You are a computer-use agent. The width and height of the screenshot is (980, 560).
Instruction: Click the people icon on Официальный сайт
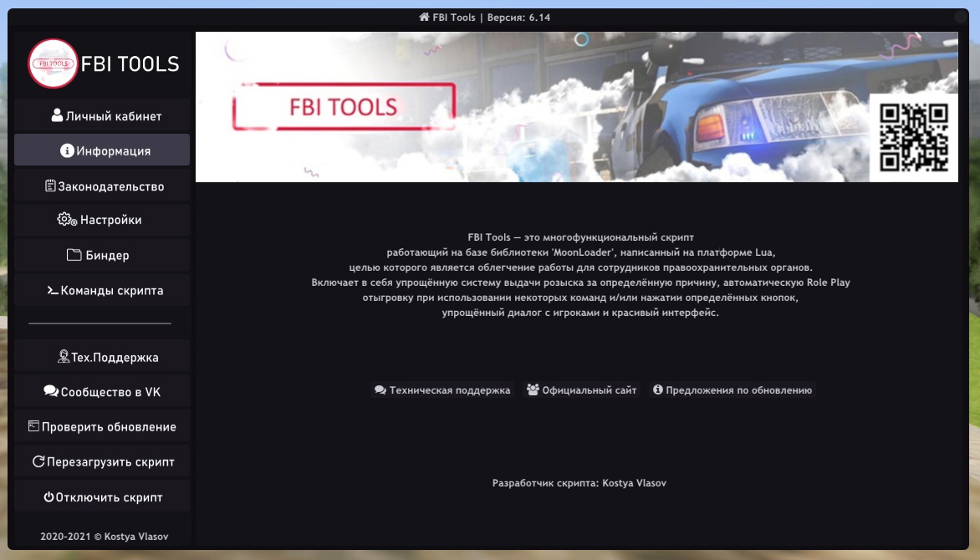pos(533,390)
